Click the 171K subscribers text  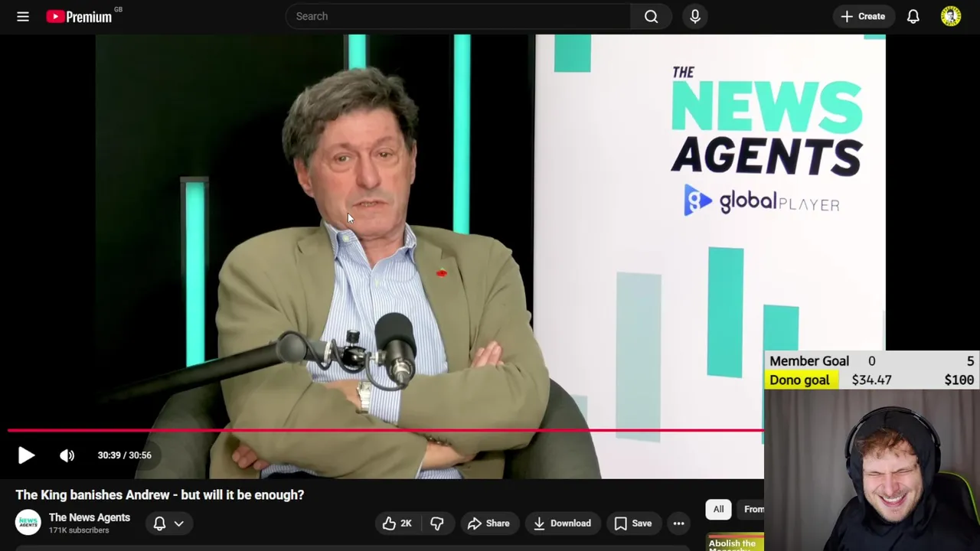click(x=79, y=530)
